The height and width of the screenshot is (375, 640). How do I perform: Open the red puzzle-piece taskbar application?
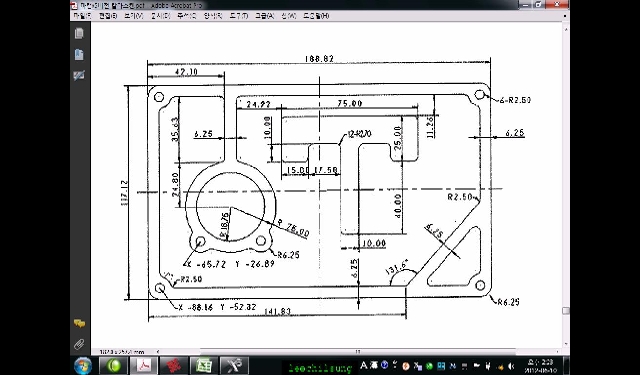(173, 366)
